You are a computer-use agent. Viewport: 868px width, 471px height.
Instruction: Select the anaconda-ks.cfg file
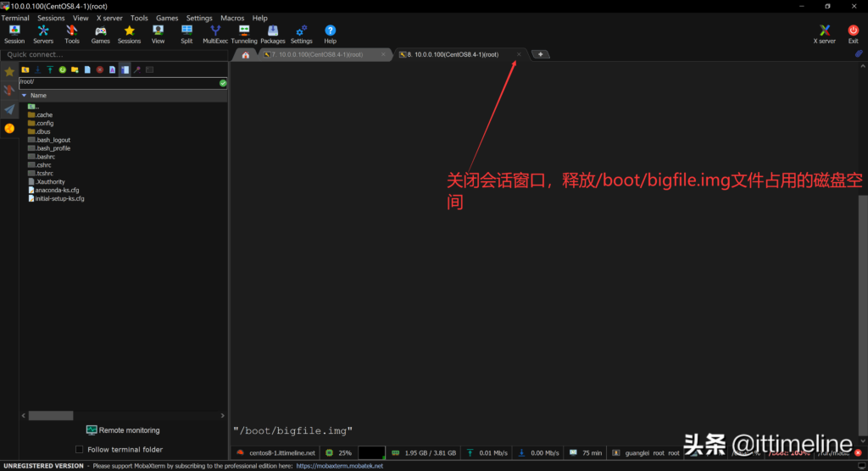coord(57,191)
